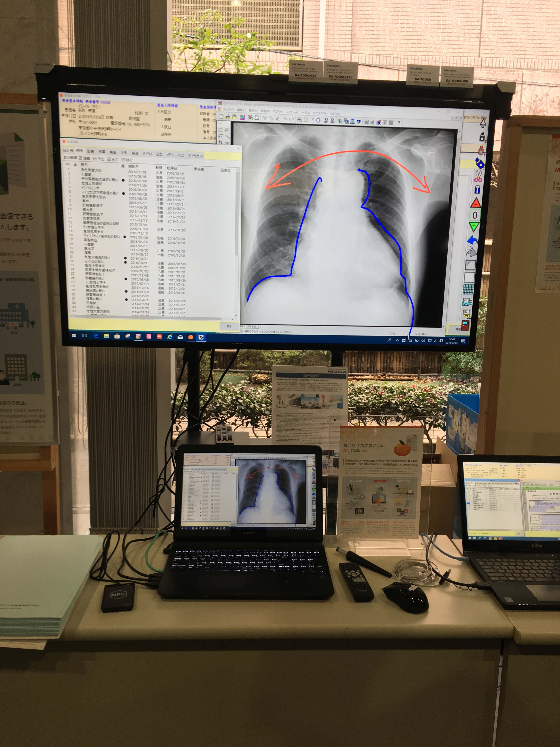Select the white board icon in the touch palette
Viewport: 560px width, 747px height.
click(x=469, y=277)
